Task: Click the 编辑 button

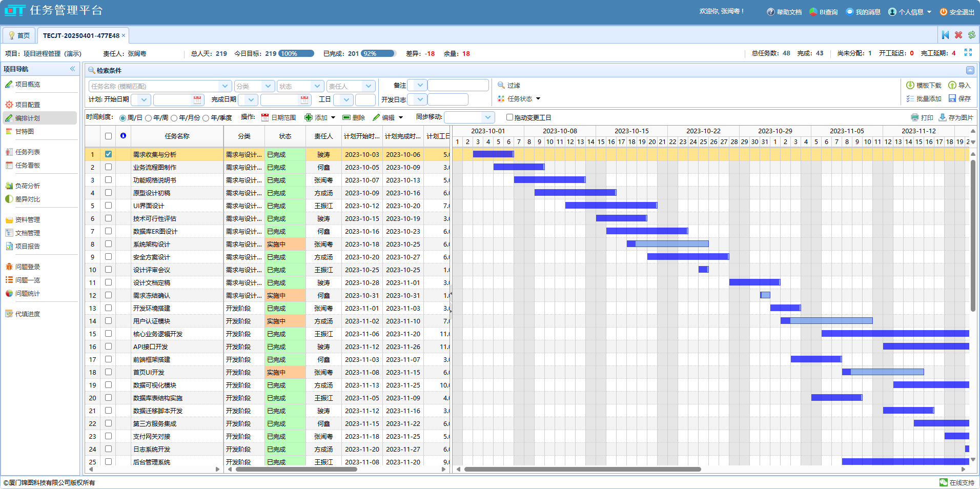Action: pyautogui.click(x=383, y=117)
